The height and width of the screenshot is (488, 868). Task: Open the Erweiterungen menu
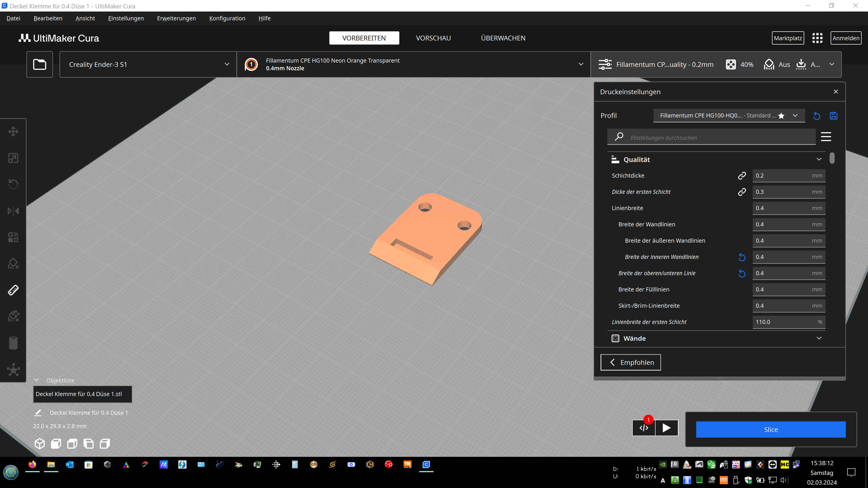coord(176,18)
